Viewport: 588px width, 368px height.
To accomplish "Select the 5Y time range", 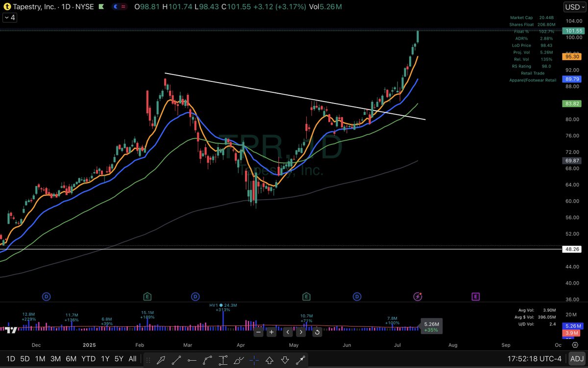I will coord(119,359).
